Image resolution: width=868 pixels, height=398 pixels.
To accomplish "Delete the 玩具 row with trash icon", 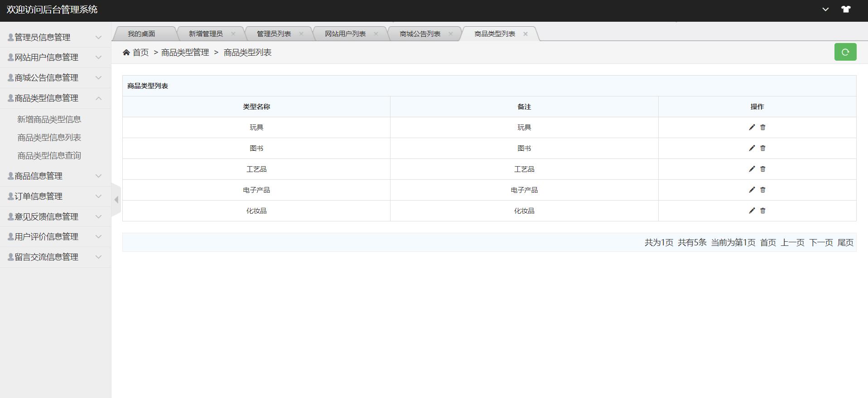I will coord(763,127).
